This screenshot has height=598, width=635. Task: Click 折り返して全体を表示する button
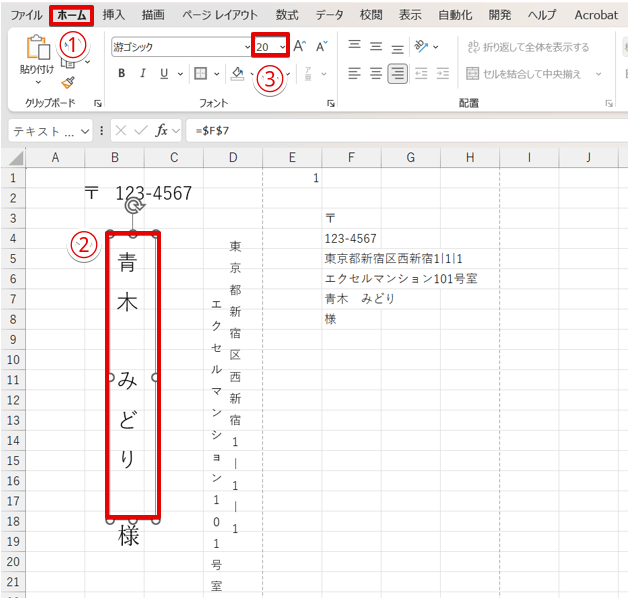[x=528, y=47]
